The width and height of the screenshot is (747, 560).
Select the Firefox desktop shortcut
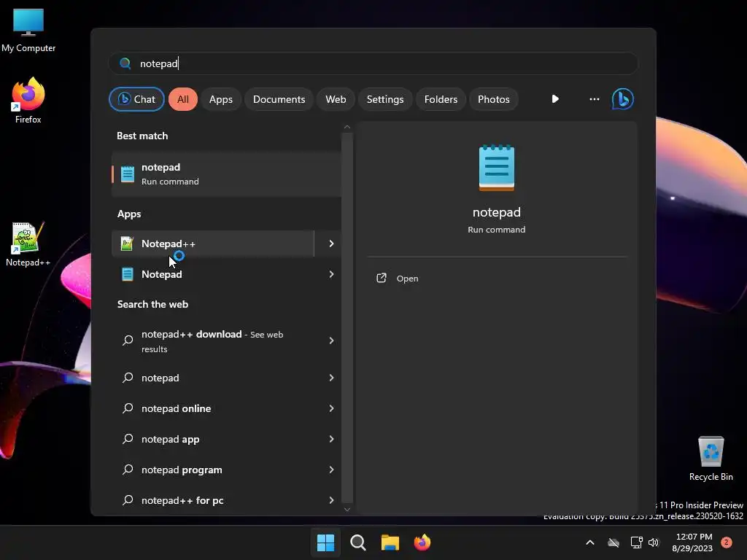pos(28,101)
